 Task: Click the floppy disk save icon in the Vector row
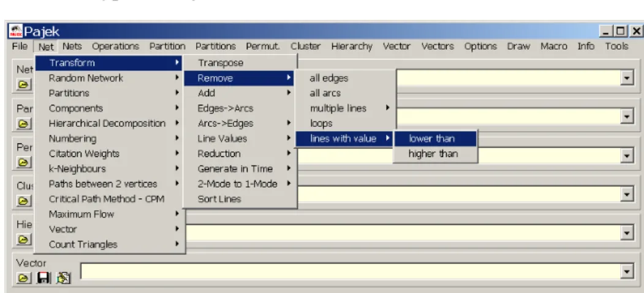(x=44, y=278)
